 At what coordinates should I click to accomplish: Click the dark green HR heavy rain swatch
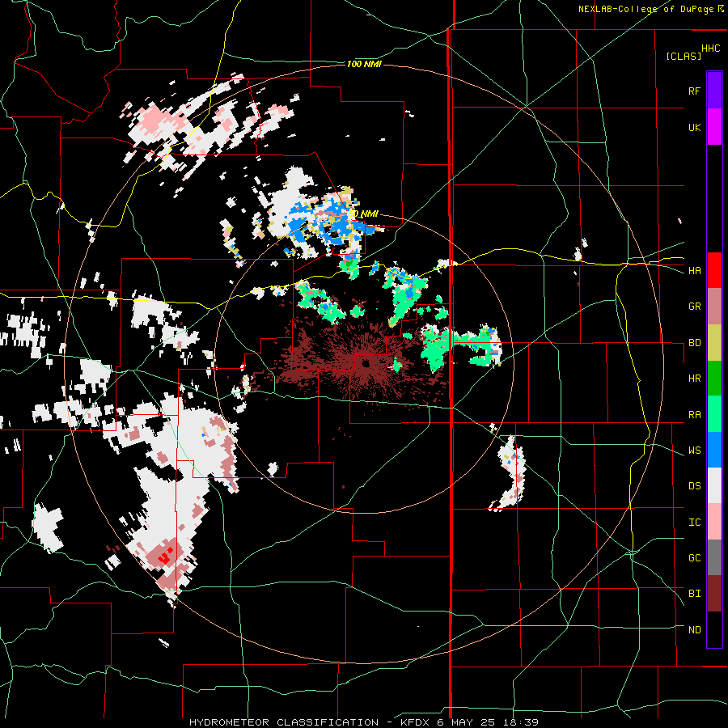[714, 379]
